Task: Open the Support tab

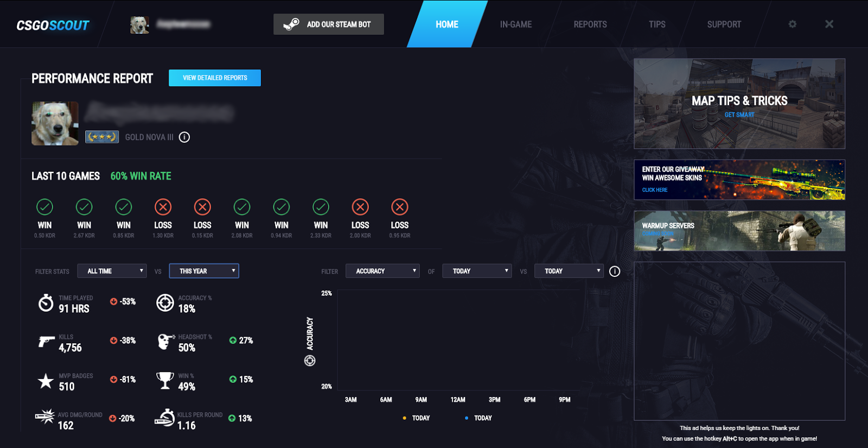Action: point(724,24)
